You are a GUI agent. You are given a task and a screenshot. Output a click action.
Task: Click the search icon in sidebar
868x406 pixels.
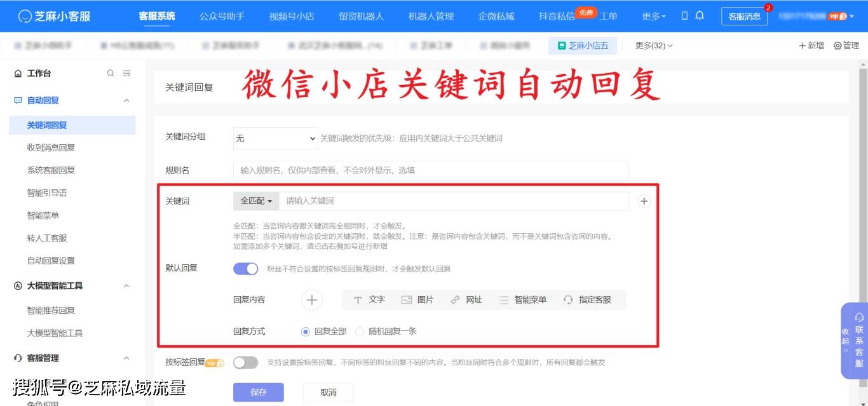111,74
